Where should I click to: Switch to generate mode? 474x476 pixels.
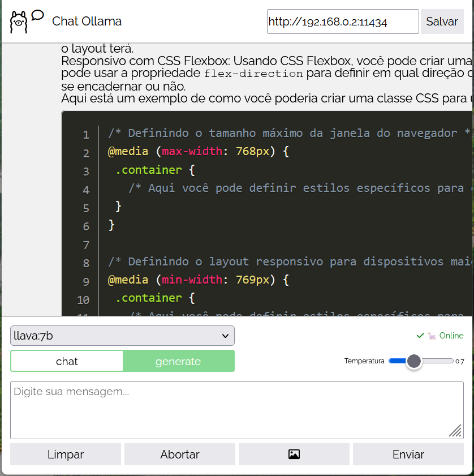(178, 361)
